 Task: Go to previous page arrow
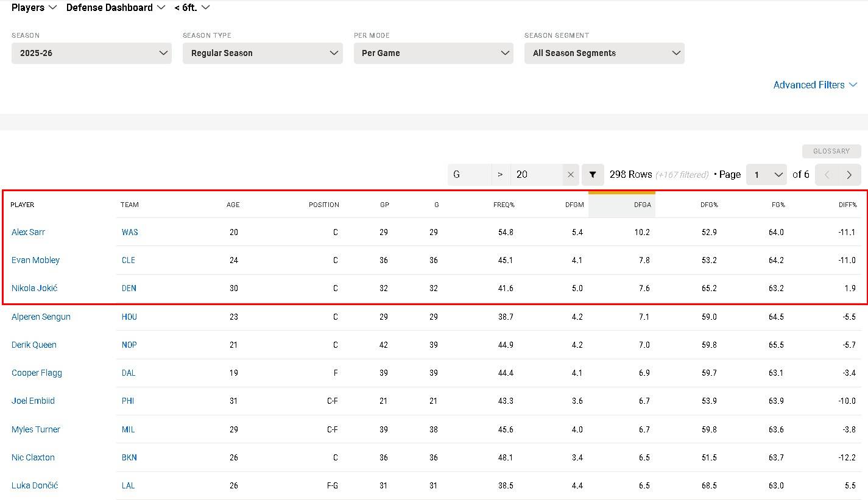tap(827, 175)
